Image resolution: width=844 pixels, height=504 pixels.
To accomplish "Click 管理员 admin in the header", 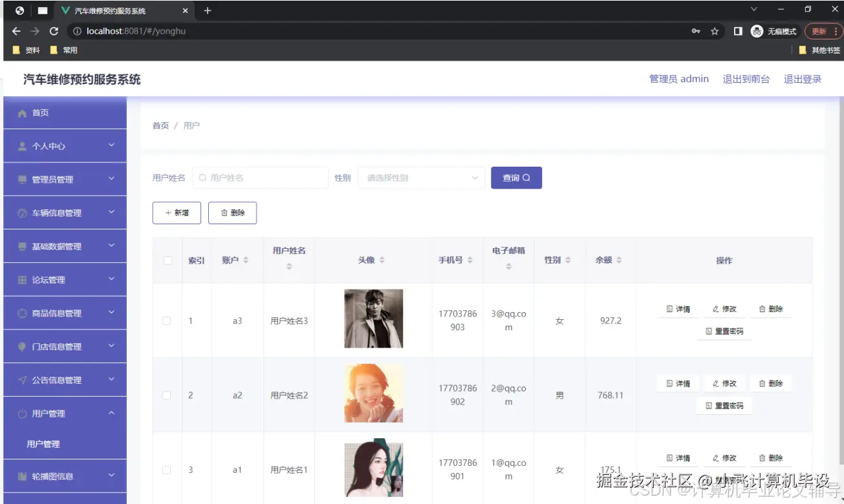I will tap(679, 79).
